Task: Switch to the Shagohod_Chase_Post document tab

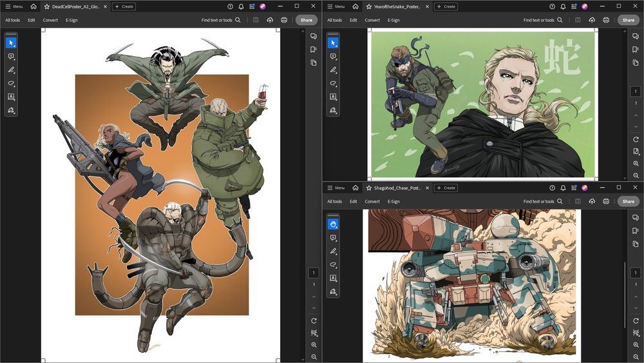Action: [397, 188]
